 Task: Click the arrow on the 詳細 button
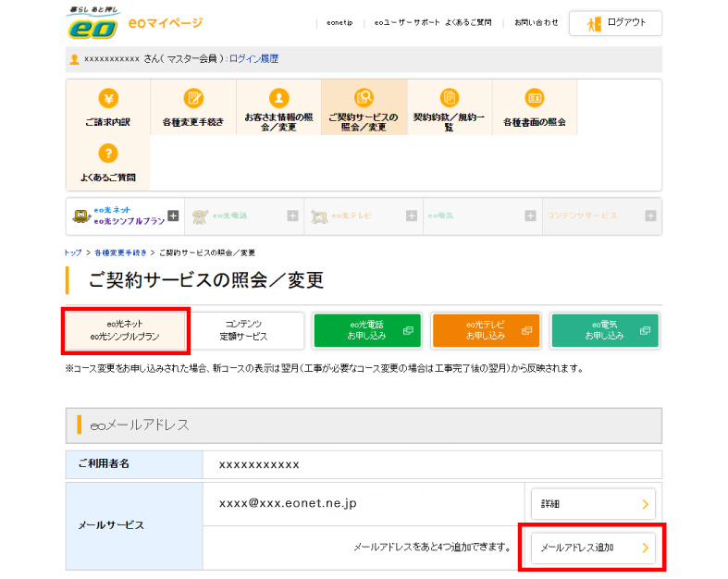(646, 504)
